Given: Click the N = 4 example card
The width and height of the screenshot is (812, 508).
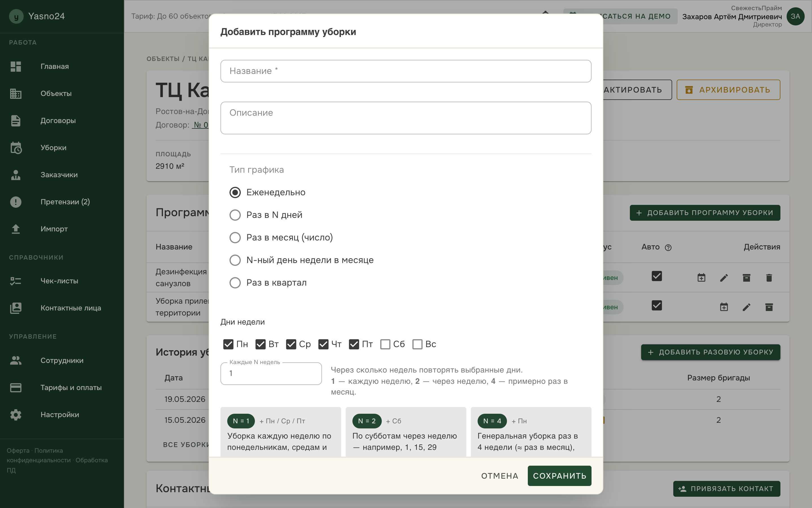Looking at the screenshot, I should (531, 432).
